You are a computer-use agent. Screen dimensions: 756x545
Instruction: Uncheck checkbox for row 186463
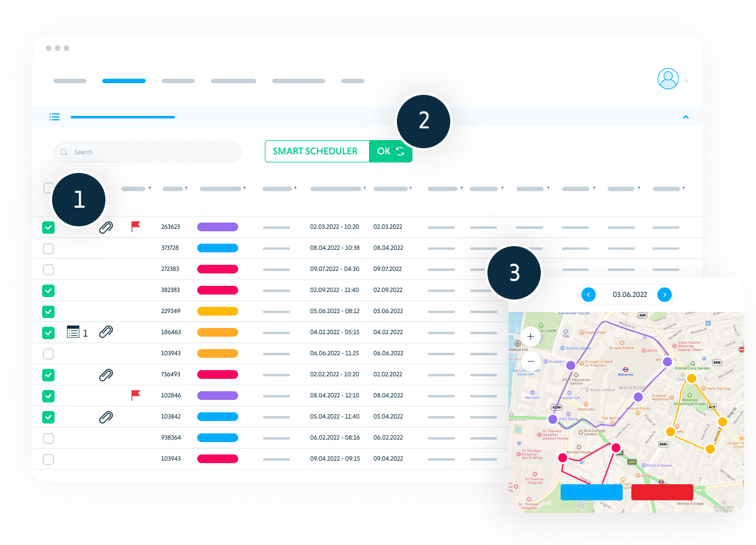(x=48, y=333)
